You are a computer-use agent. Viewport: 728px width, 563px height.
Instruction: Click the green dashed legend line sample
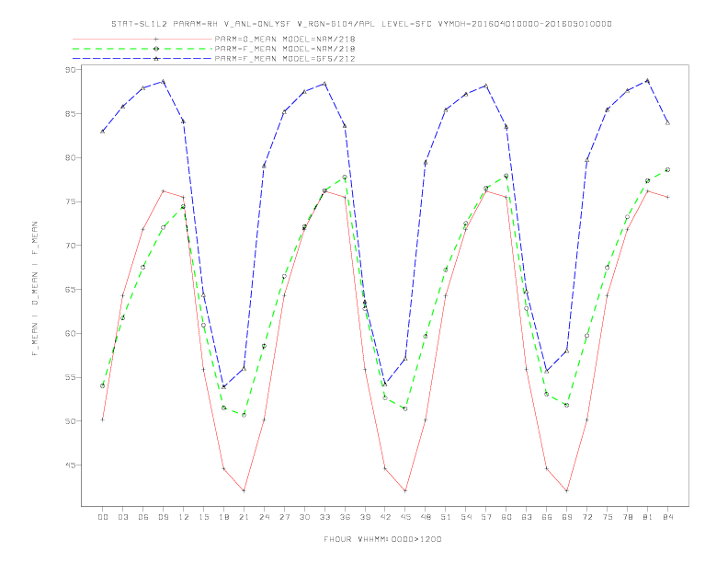click(142, 49)
